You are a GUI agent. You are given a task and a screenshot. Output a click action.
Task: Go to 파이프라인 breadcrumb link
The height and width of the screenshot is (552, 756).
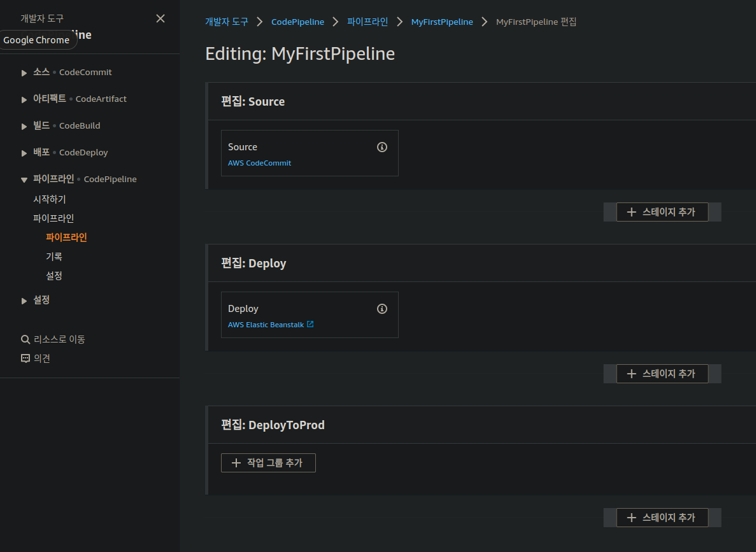(x=367, y=22)
